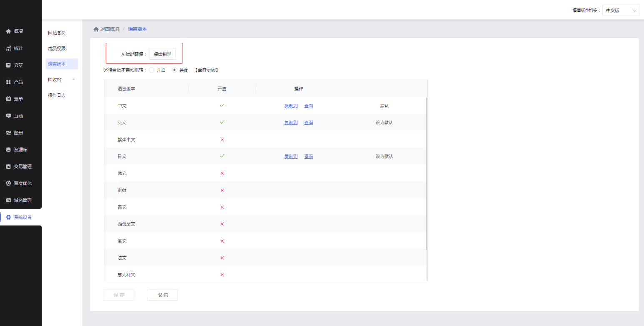Click 复制到 link for 日文 row
Viewport: 644px width, 326px height.
pyautogui.click(x=291, y=157)
